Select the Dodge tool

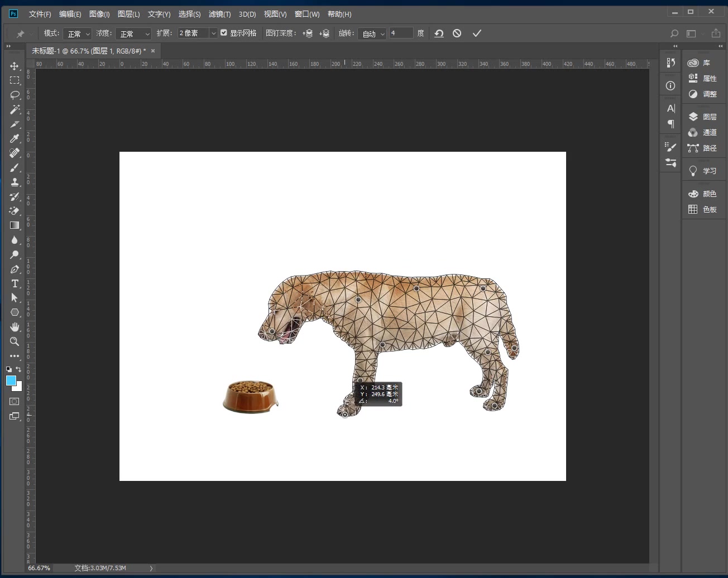pos(15,254)
